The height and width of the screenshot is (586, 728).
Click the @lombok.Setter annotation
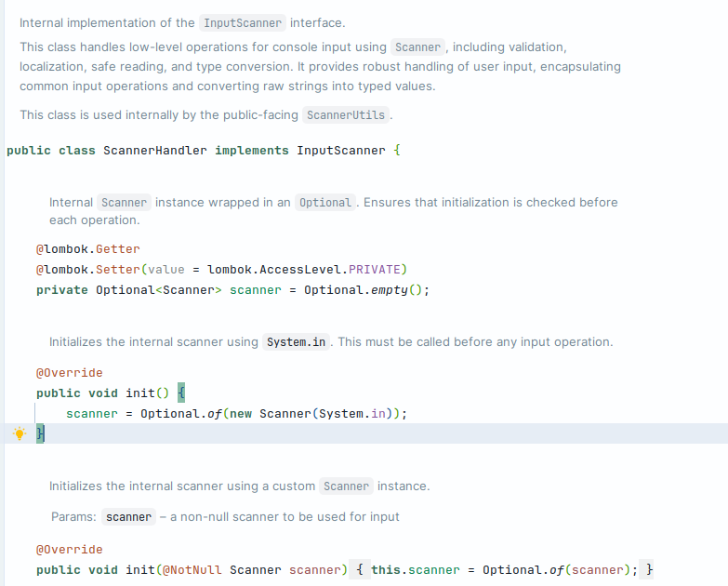[x=87, y=270]
